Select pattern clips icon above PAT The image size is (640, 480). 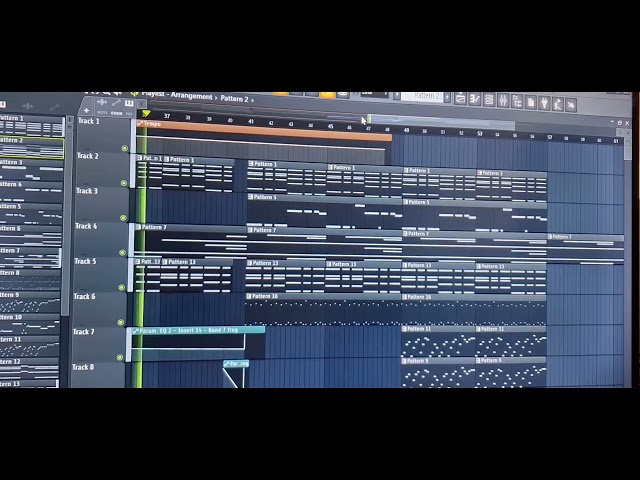point(129,103)
